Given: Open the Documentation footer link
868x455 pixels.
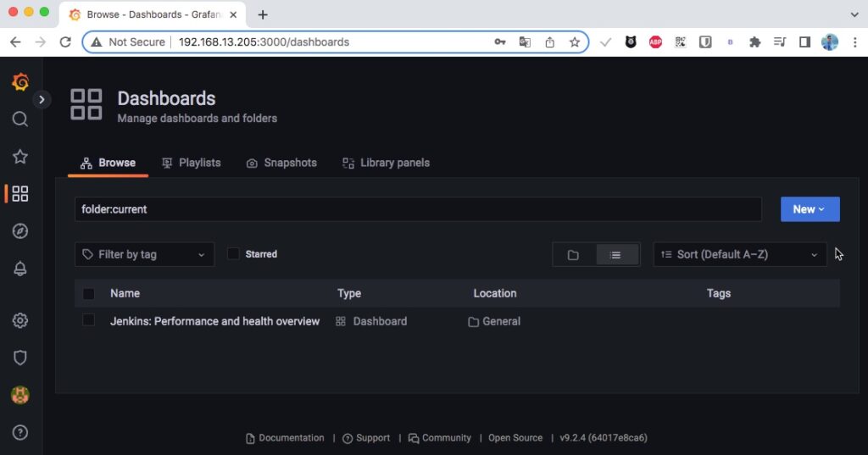Looking at the screenshot, I should pyautogui.click(x=285, y=438).
